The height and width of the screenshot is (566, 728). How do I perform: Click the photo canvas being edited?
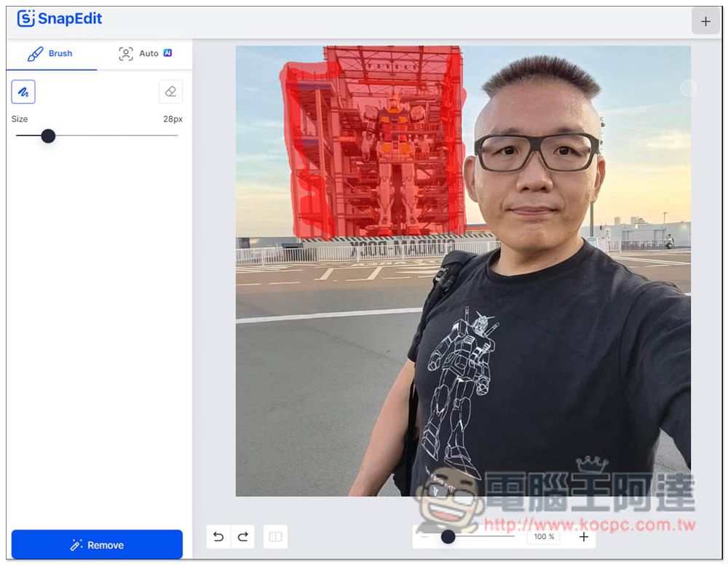click(x=463, y=271)
